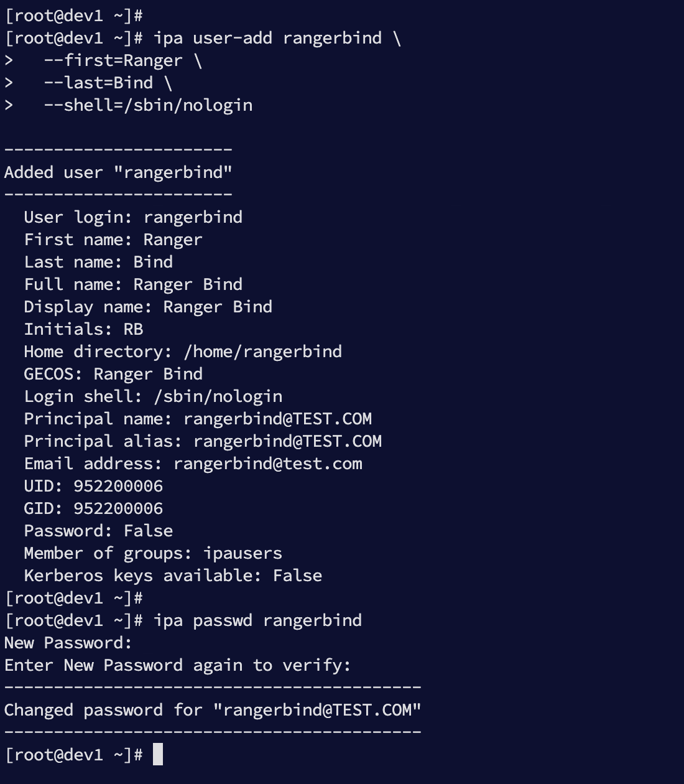The image size is (684, 784).
Task: Click the Principal name rangerbind@TEST.COM value
Action: pos(277,419)
